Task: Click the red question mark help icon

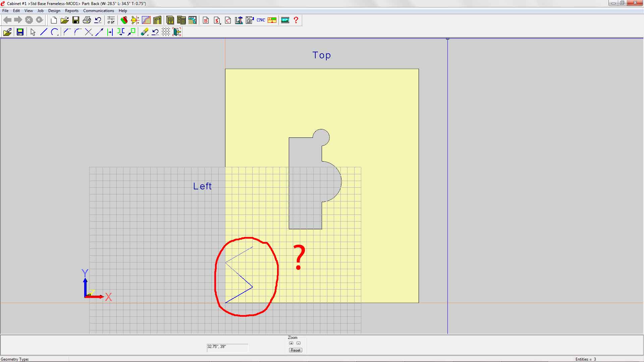Action: point(296,20)
